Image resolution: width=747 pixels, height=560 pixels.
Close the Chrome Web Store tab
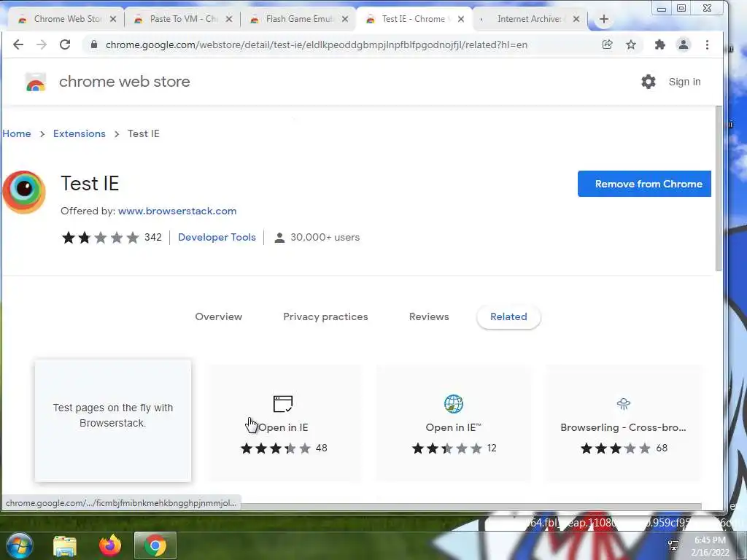coord(113,19)
